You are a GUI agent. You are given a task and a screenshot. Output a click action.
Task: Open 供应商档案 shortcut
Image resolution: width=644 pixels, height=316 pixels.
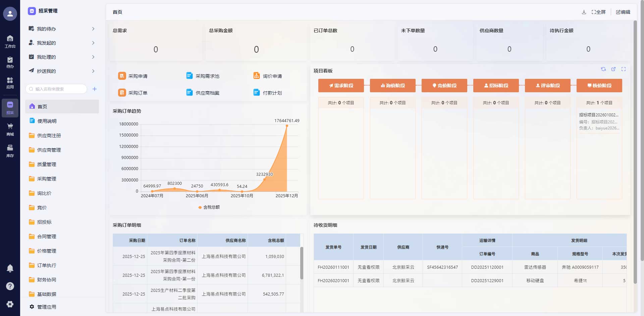(x=203, y=93)
